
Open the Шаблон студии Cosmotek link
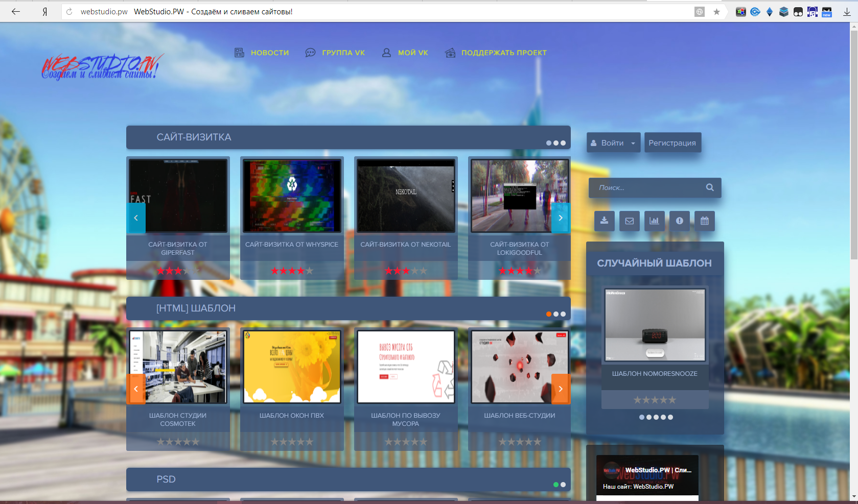coord(178,420)
